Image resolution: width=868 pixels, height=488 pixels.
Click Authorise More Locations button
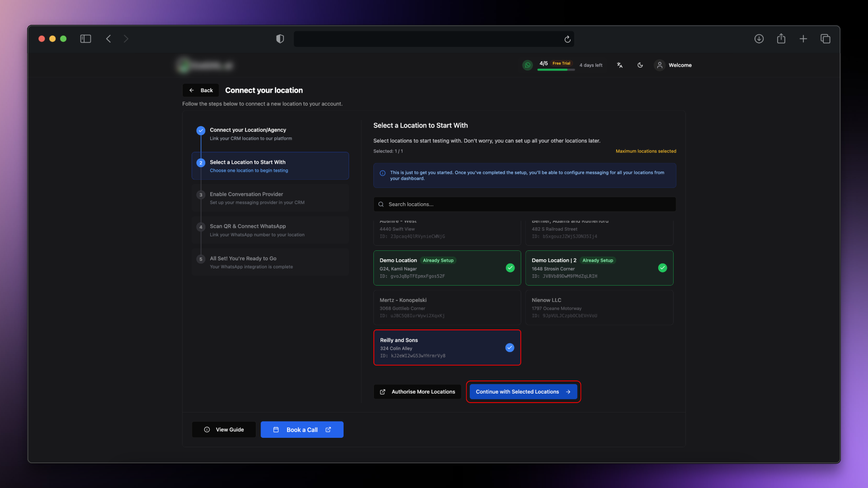point(417,392)
